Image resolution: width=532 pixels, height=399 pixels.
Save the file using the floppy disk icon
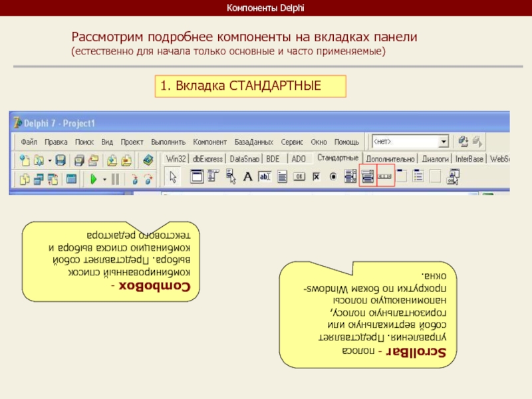pos(61,160)
